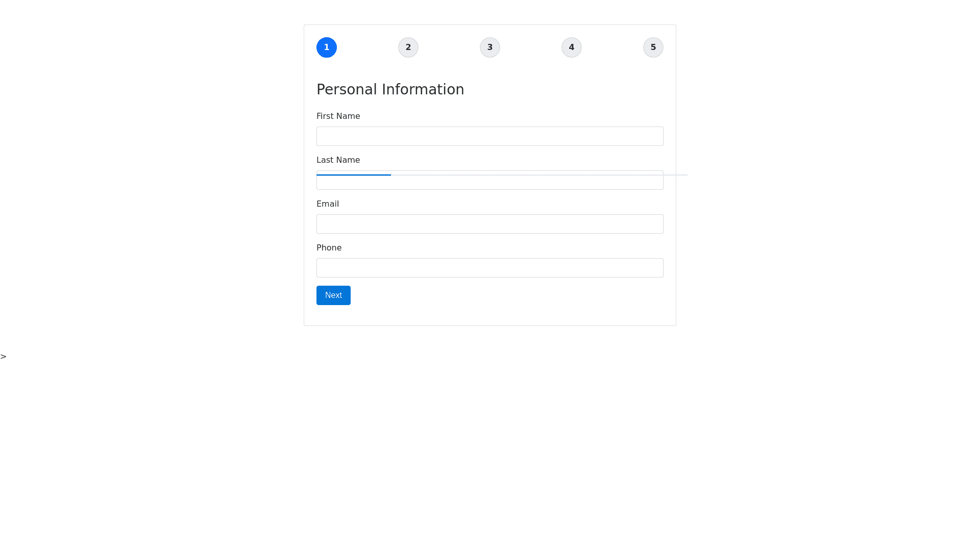Select step 4 in the wizard
Screen dimensions: 980x551
coord(572,47)
